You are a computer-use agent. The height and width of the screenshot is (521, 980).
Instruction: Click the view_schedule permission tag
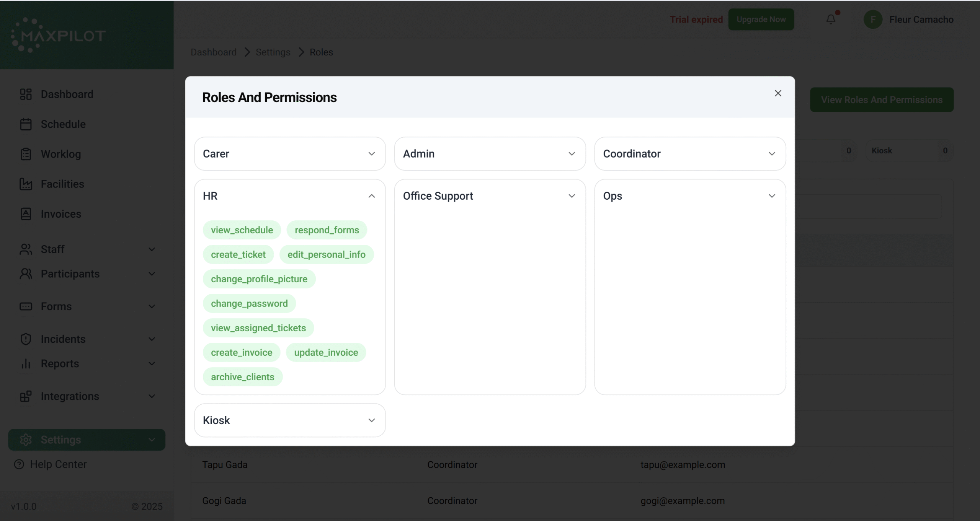coord(242,230)
